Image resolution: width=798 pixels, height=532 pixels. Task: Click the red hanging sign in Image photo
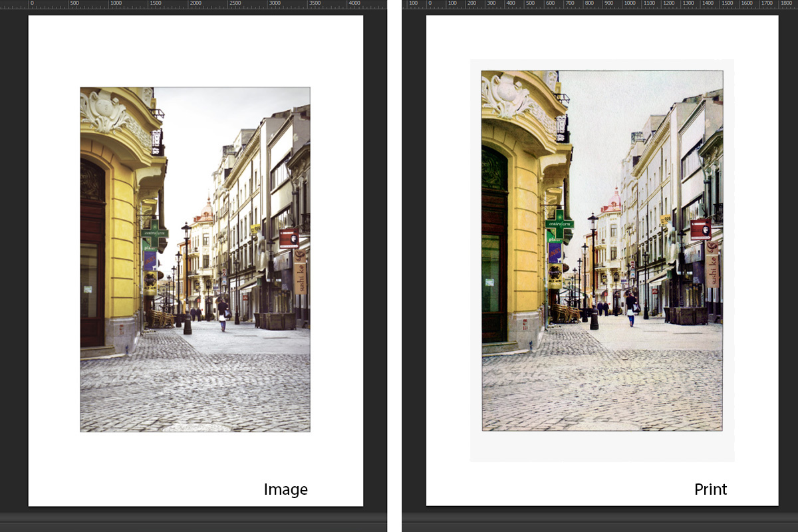pyautogui.click(x=289, y=237)
